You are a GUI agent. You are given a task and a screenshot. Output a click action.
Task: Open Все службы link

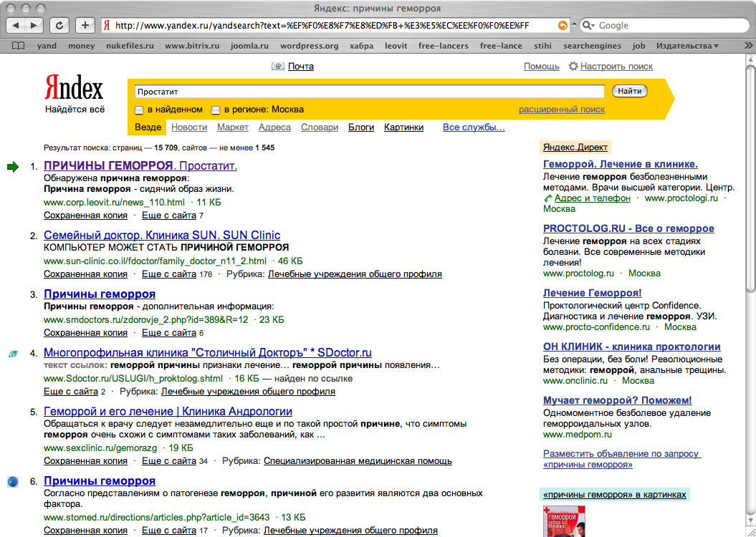click(474, 127)
